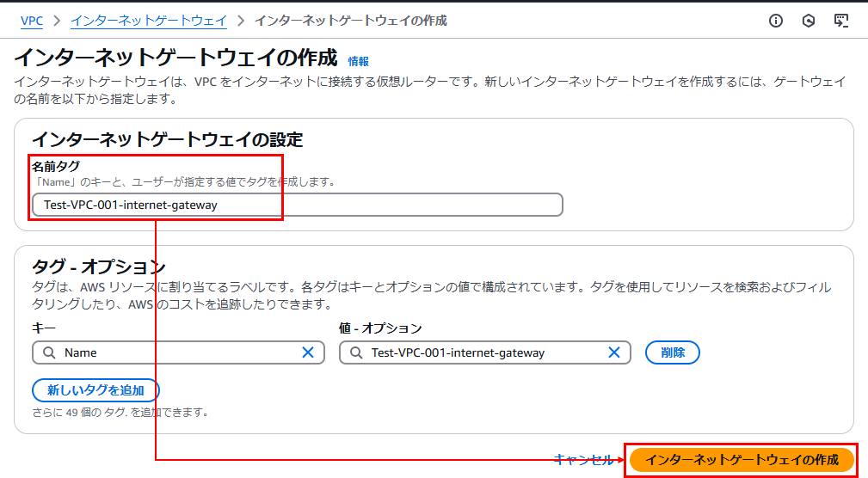Focus the 名前タグ text input field
The width and height of the screenshot is (868, 478).
[298, 205]
